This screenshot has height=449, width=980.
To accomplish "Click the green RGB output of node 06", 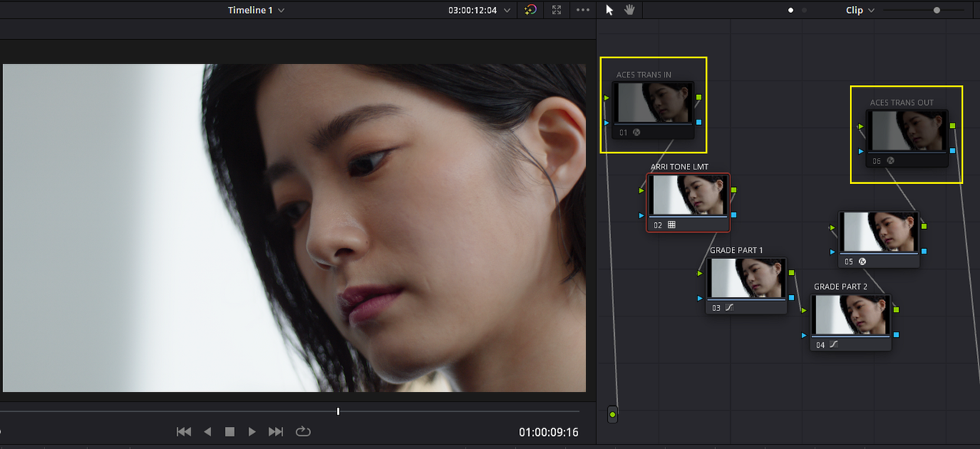I will pyautogui.click(x=952, y=125).
